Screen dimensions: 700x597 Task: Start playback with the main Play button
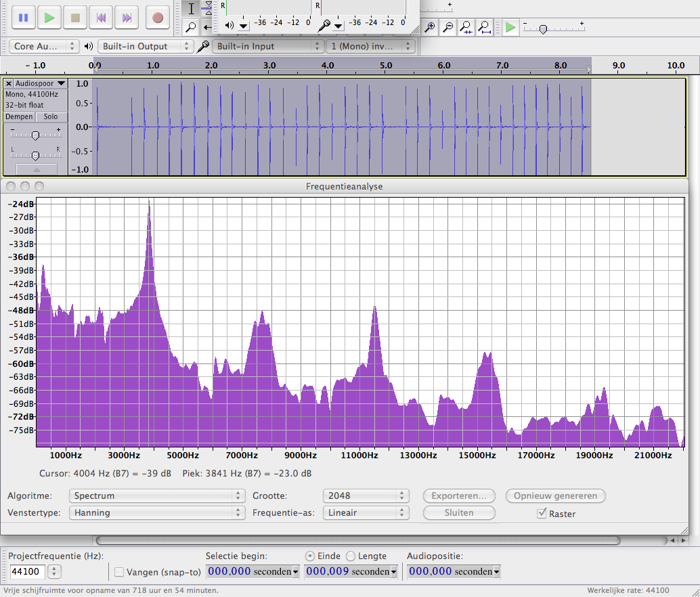pos(49,18)
